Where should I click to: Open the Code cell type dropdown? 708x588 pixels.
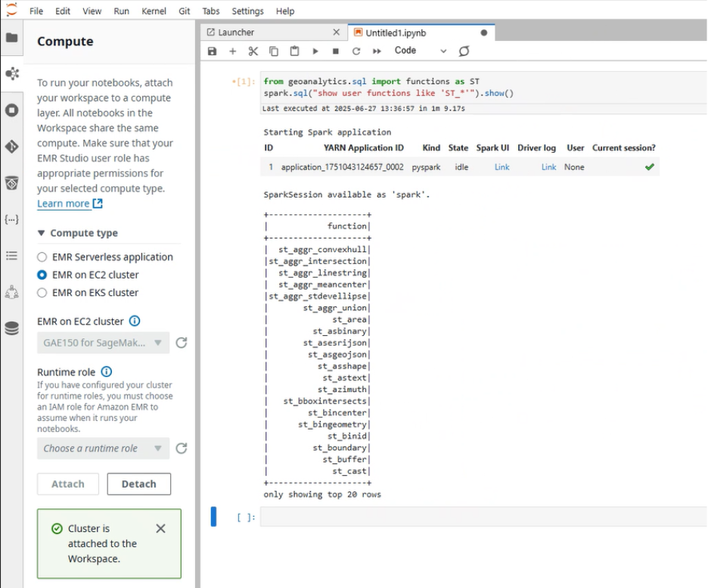[420, 51]
